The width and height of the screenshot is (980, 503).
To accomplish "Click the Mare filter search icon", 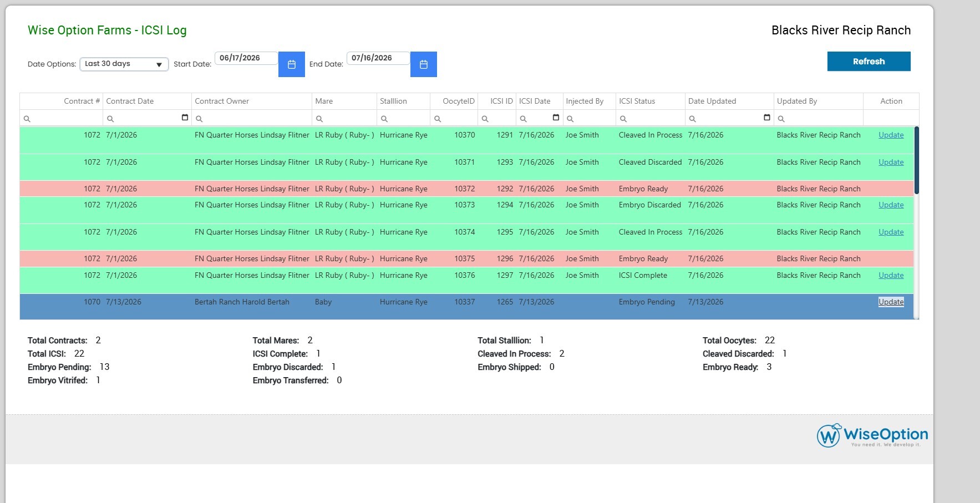I will pos(319,119).
